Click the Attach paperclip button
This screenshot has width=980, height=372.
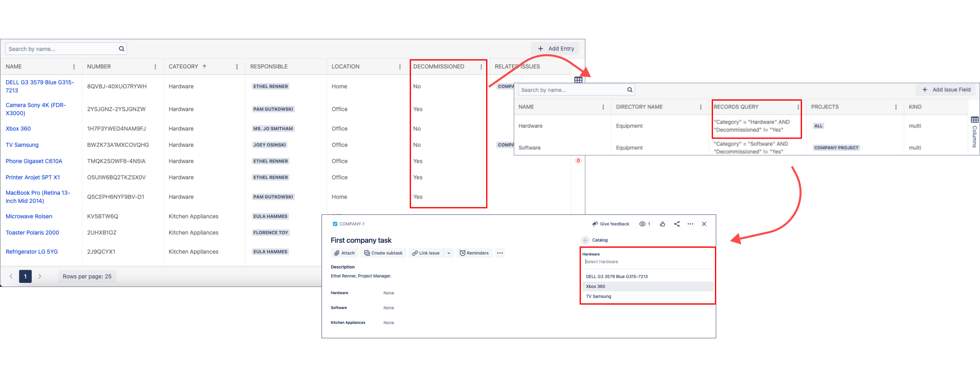click(344, 253)
